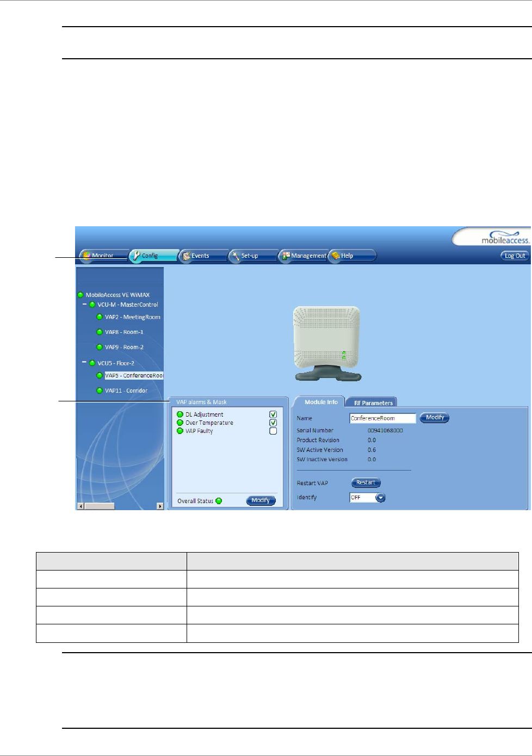Viewport: 532px width, 756px height.
Task: Enable the VAP Faulty mask checkbox
Action: 273,431
